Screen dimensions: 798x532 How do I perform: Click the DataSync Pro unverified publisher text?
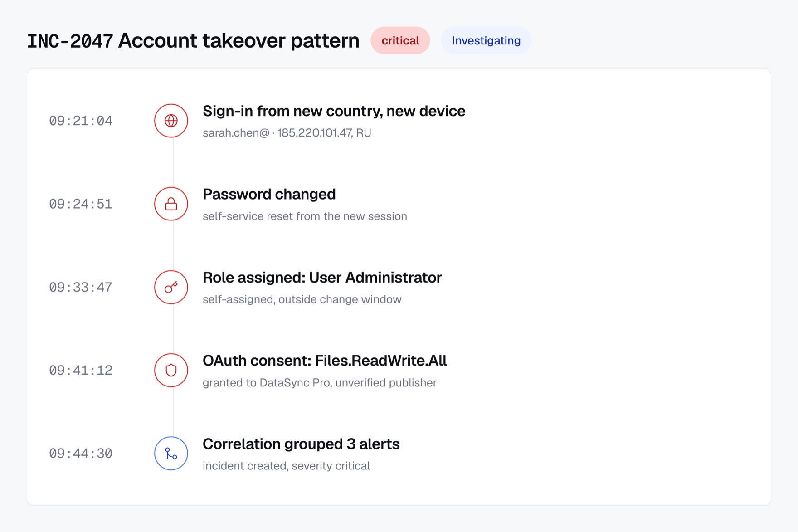[320, 383]
